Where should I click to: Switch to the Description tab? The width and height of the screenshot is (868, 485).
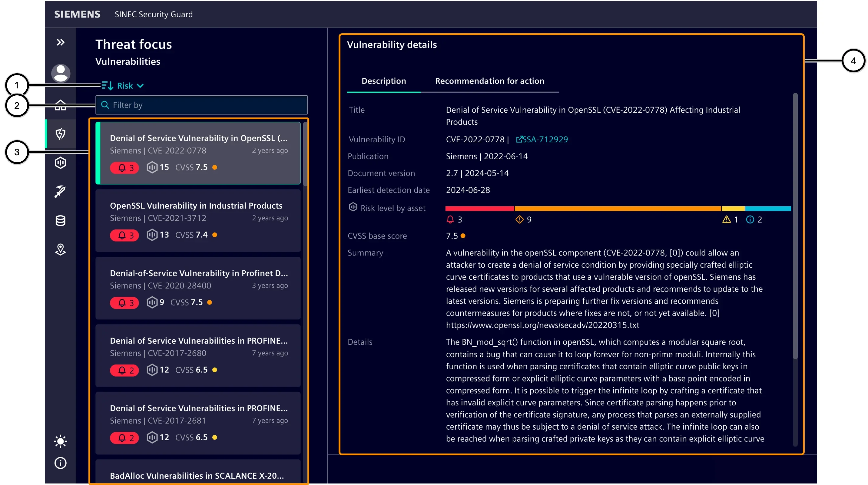coord(383,81)
